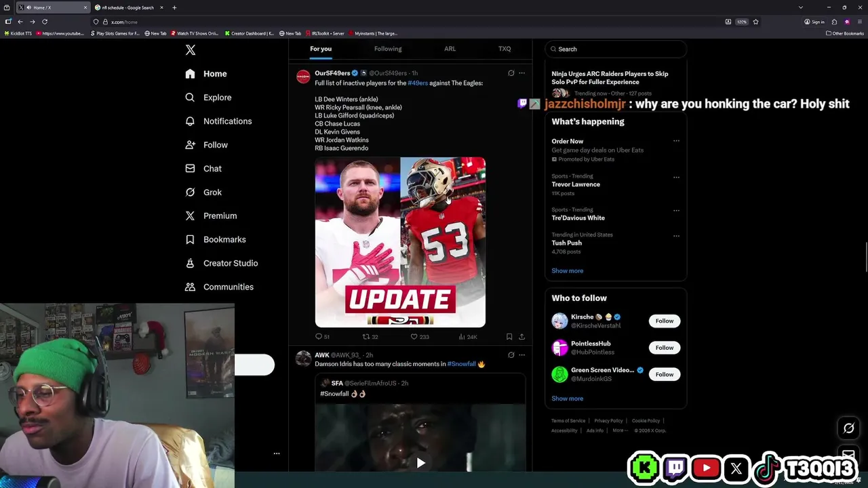Open more options on OurSF49ers post

(521, 73)
